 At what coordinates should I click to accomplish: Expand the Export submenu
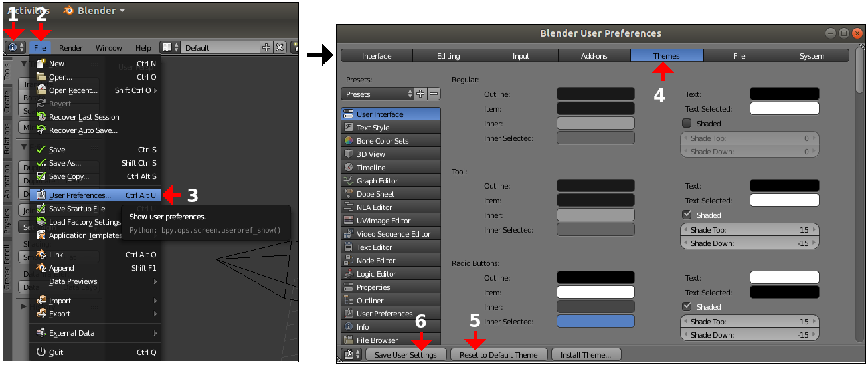coord(95,314)
